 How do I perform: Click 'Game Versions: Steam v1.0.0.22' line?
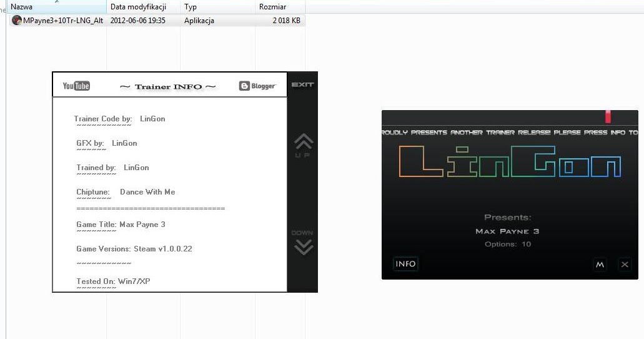tap(134, 248)
